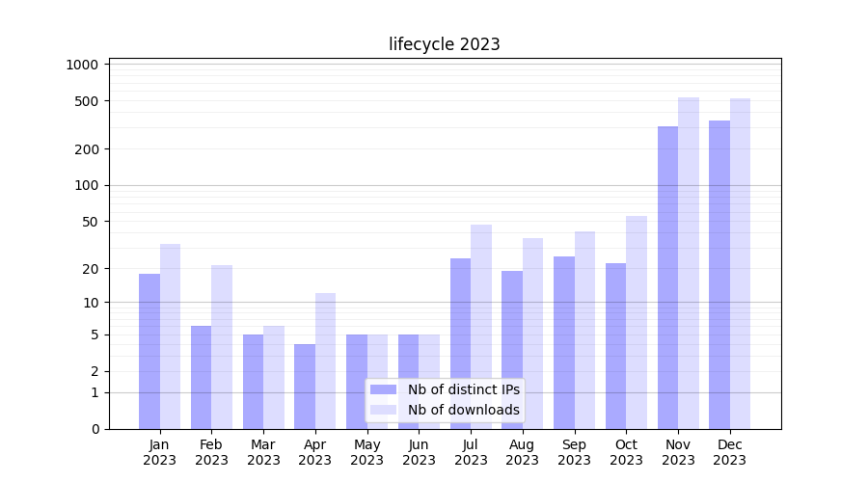The width and height of the screenshot is (868, 482).
Task: Click the "Nb of downloads" legend swatch
Action: point(383,410)
